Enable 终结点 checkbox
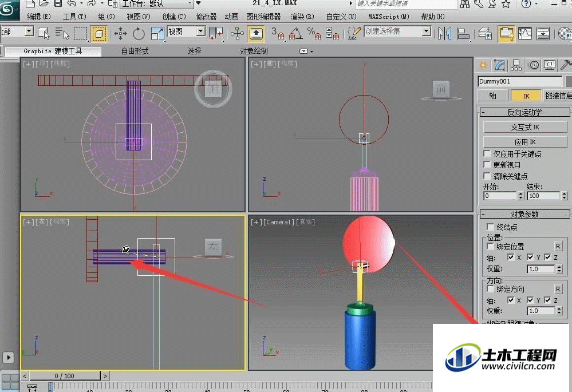This screenshot has height=392, width=572. coord(490,227)
